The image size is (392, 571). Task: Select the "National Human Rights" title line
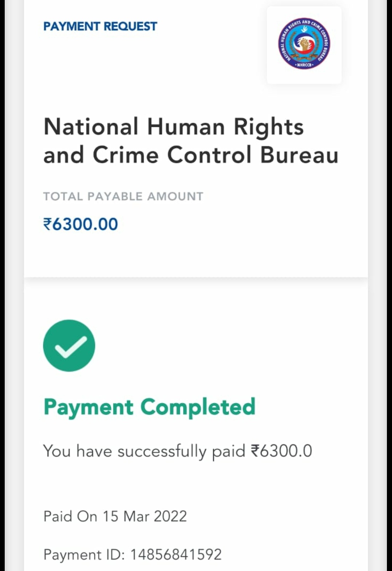[173, 127]
